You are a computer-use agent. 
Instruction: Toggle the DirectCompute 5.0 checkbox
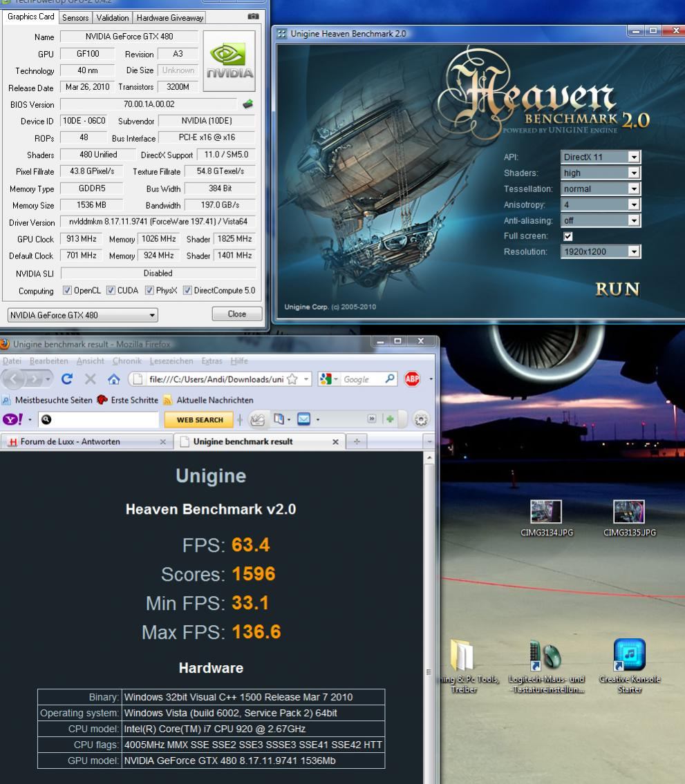tap(187, 291)
